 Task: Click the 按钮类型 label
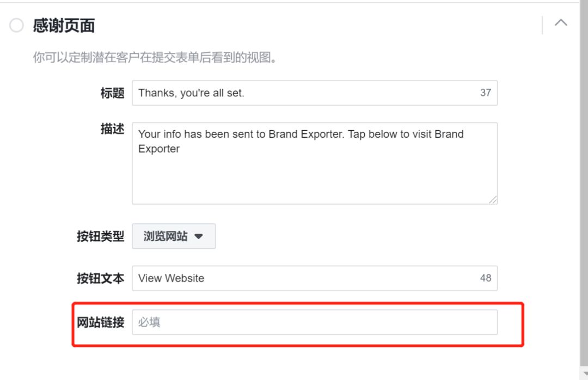click(101, 236)
